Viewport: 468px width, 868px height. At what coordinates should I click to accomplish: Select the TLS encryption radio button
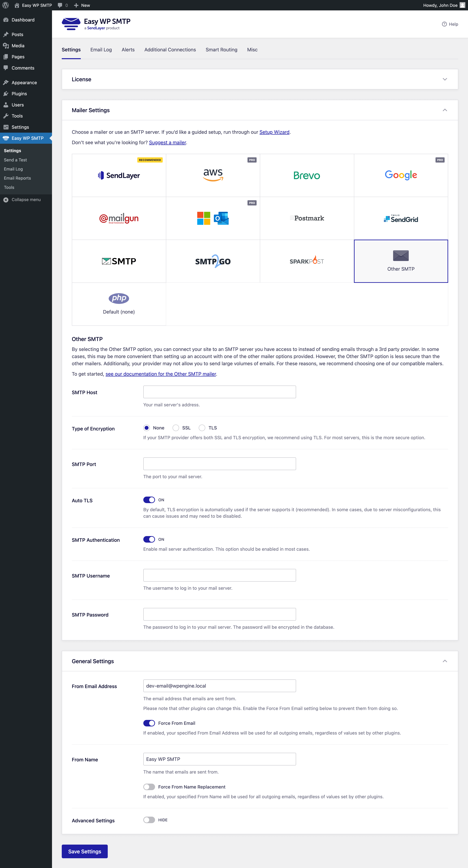point(202,428)
